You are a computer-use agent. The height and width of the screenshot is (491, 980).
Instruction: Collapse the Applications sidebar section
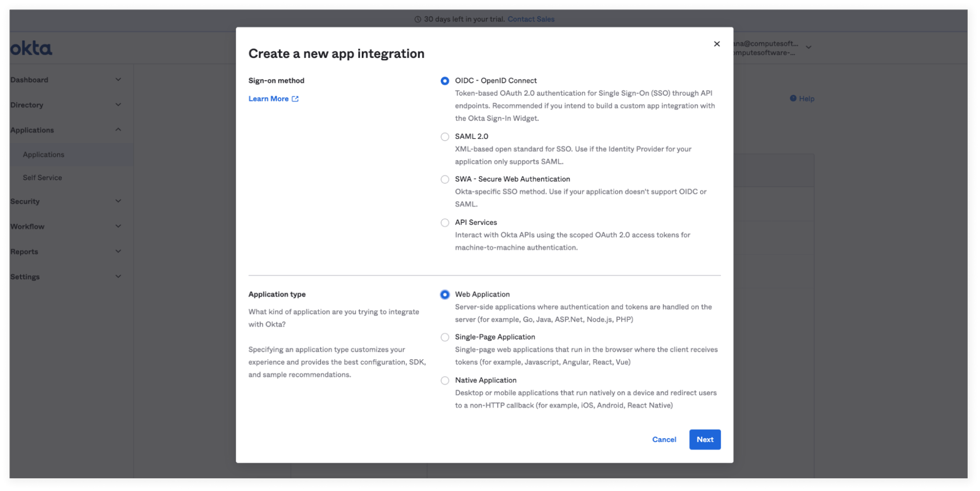point(118,129)
